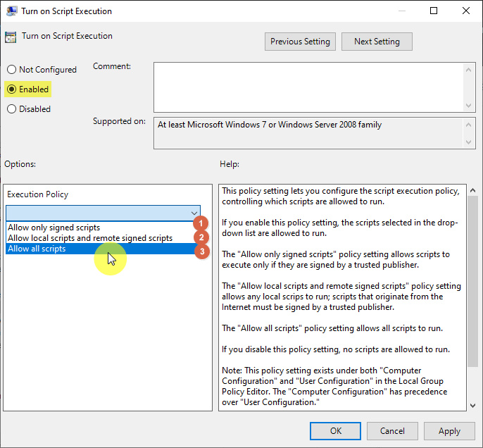
Task: Select the Enabled radio button
Action: (11, 89)
